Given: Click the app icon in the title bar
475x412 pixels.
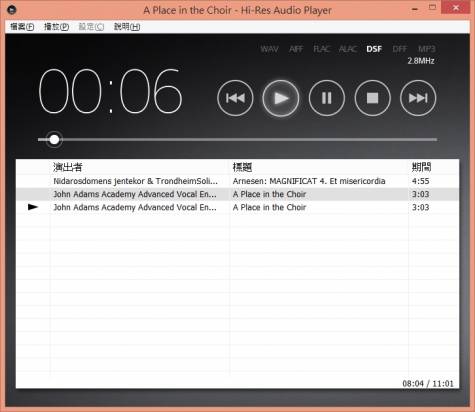Looking at the screenshot, I should 12,10.
